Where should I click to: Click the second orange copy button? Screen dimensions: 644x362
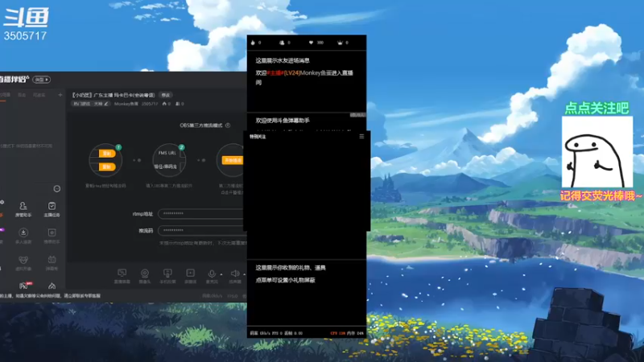coord(107,167)
